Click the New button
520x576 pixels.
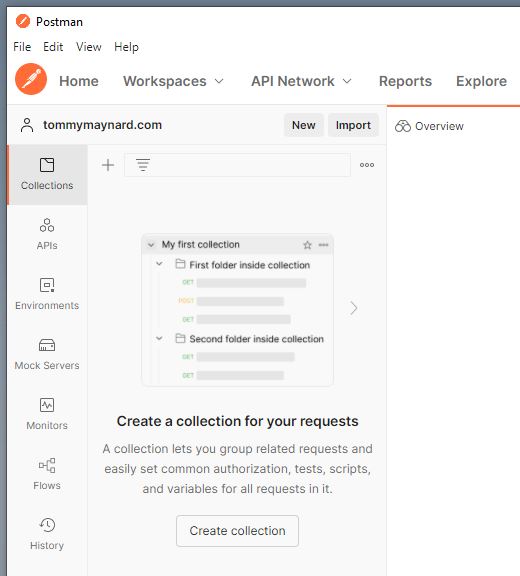click(304, 125)
